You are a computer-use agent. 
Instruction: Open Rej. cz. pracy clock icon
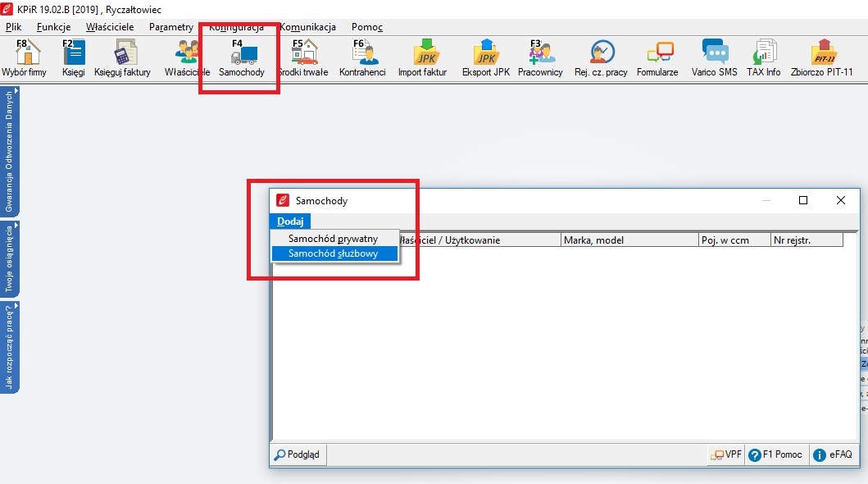[x=601, y=58]
